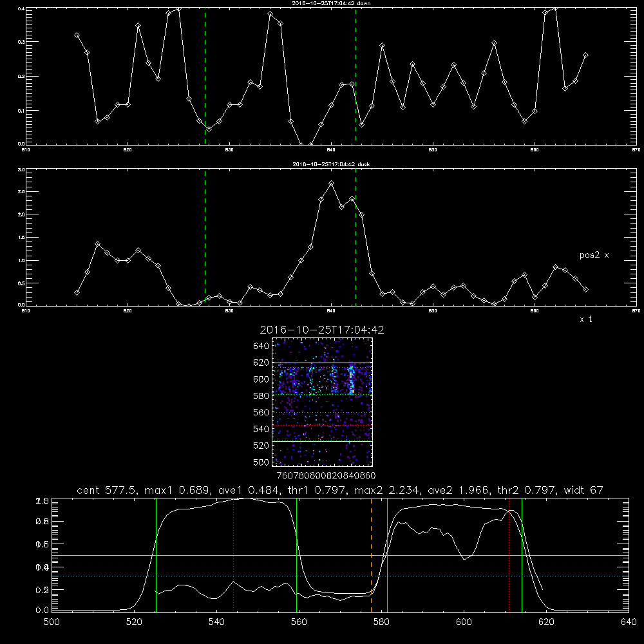Select the timestamp title above the spectrogram image
This screenshot has width=644, height=644.
point(322,330)
